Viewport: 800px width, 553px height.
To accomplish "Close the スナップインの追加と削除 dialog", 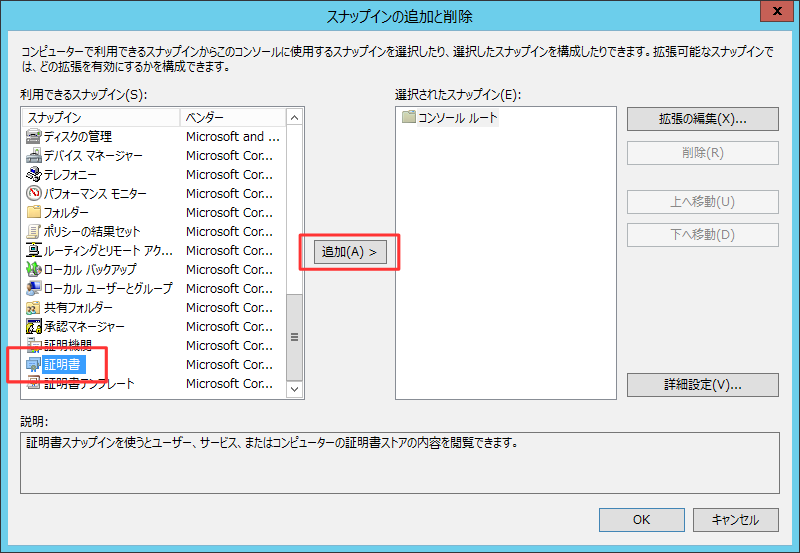I will (777, 11).
